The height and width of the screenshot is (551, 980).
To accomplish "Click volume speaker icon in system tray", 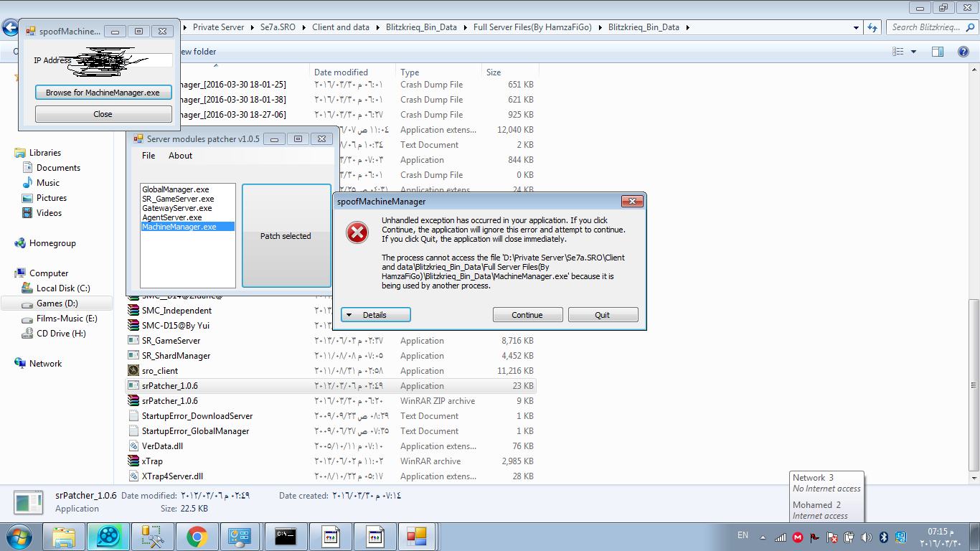I will coord(866,537).
